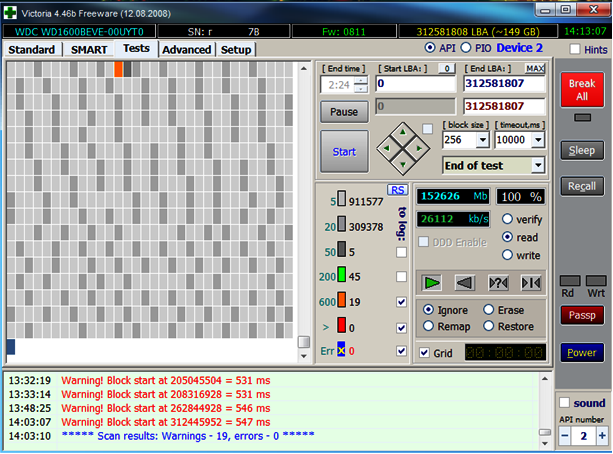The image size is (613, 454).
Task: Select the butterfly scan mode icon
Action: pos(530,283)
